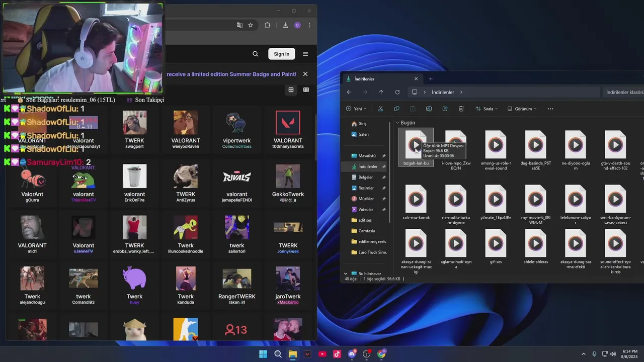Open Videolar in the sidebar

pyautogui.click(x=366, y=209)
